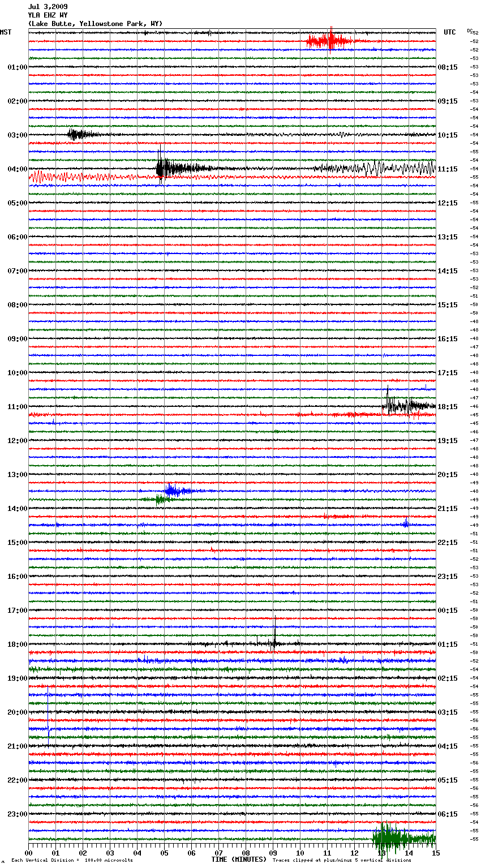Select the 11:00 MST time label

point(18,407)
